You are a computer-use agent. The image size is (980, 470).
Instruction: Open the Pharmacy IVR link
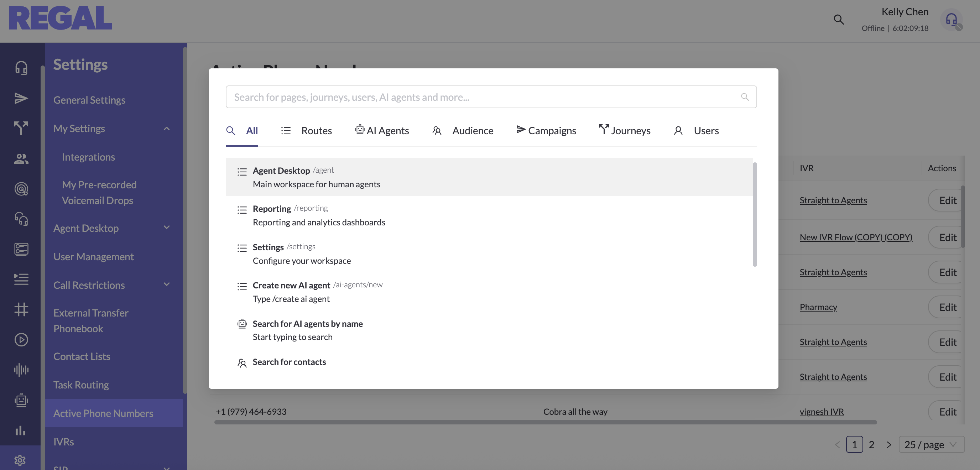[818, 307]
